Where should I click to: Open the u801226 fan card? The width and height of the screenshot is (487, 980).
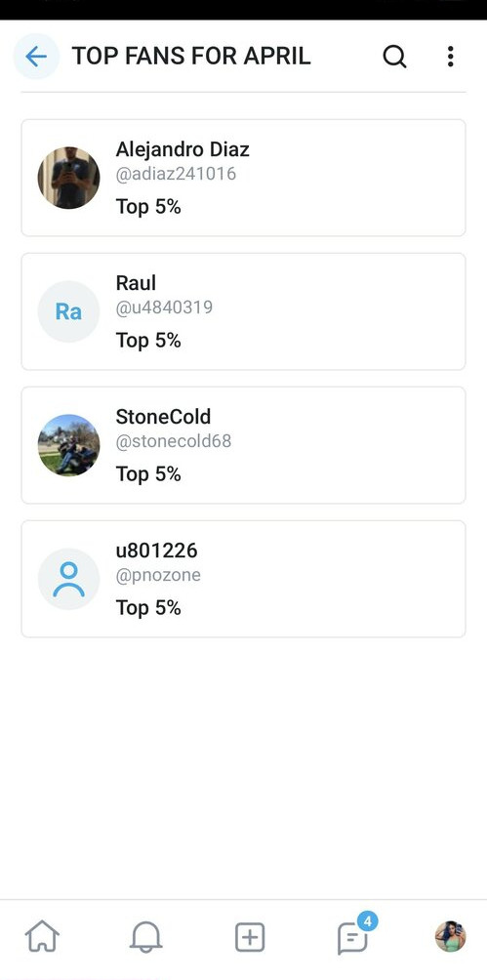pyautogui.click(x=243, y=579)
